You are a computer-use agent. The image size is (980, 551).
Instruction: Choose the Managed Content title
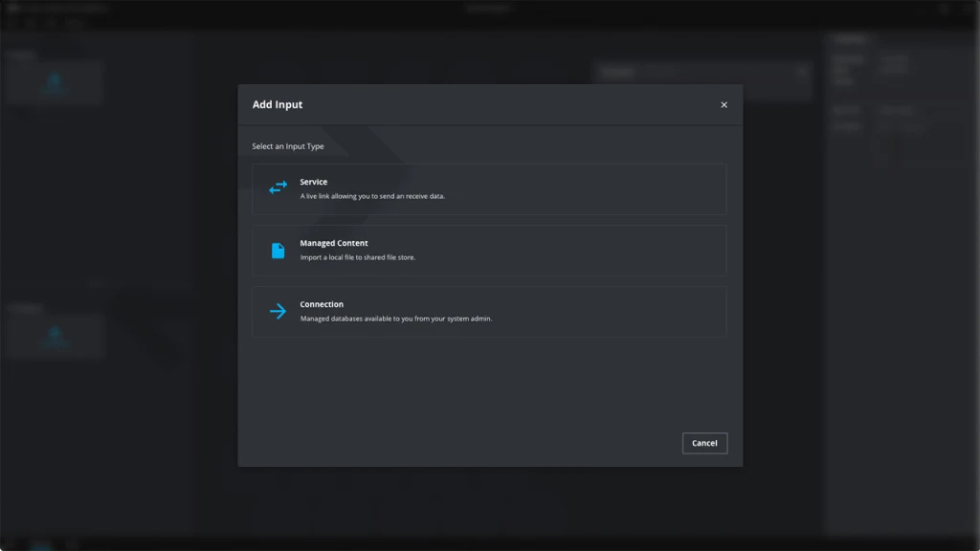[333, 243]
